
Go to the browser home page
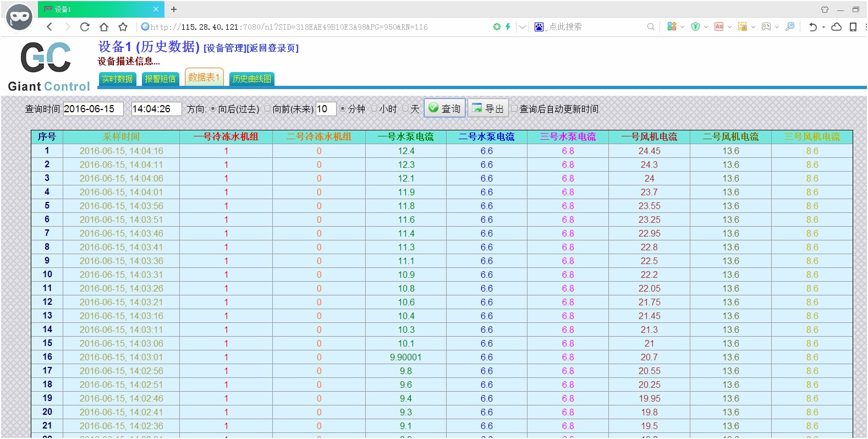[104, 27]
